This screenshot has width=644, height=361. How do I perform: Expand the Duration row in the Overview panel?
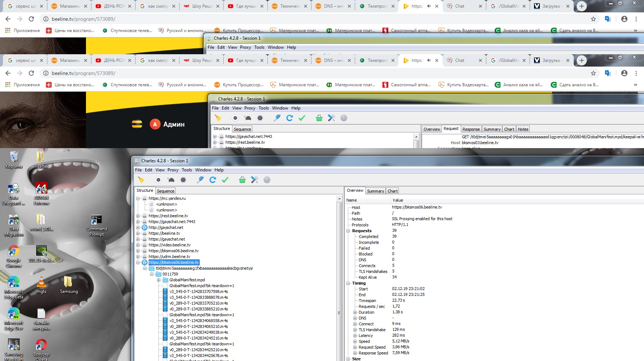click(355, 312)
